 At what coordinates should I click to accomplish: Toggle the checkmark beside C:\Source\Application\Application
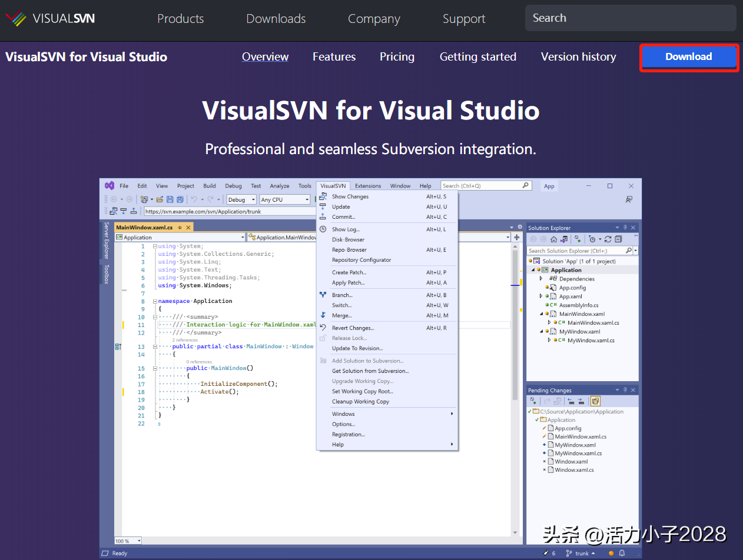[529, 412]
